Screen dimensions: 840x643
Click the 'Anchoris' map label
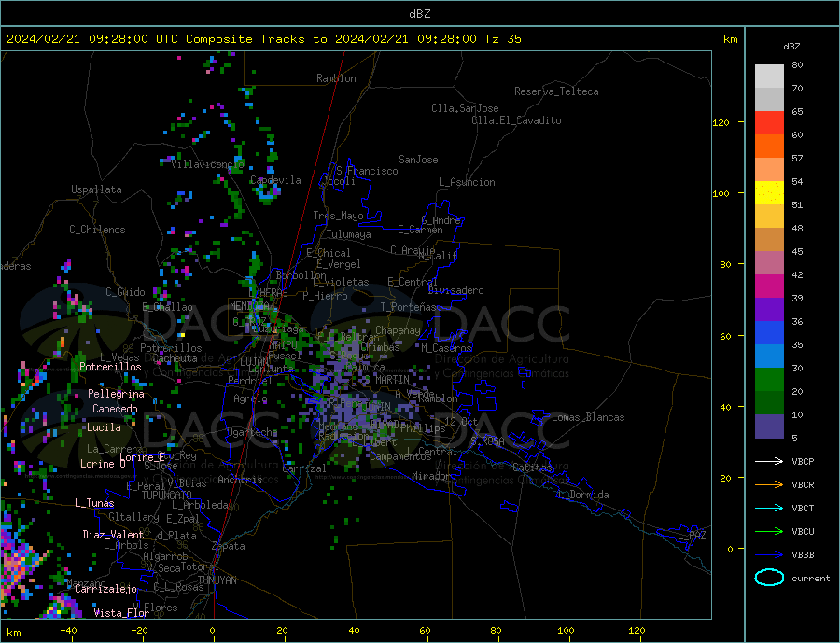pyautogui.click(x=240, y=480)
